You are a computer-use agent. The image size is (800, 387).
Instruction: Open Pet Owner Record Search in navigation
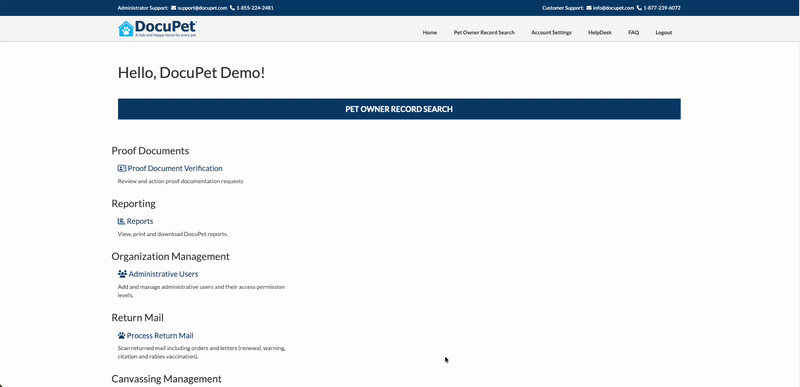point(484,33)
